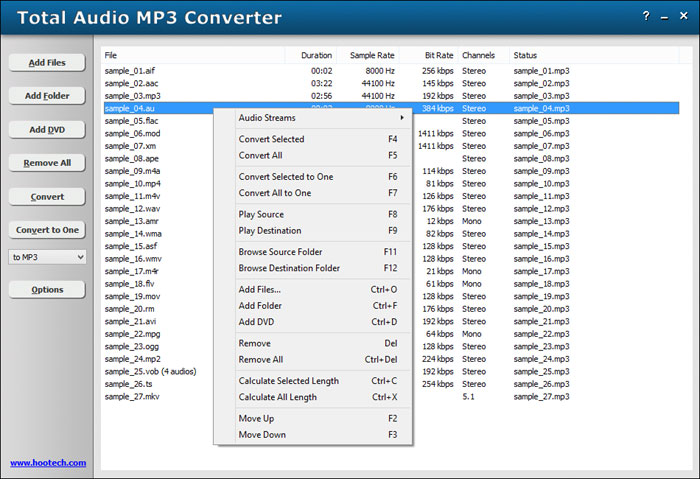Click the Remove All sidebar button

click(47, 163)
